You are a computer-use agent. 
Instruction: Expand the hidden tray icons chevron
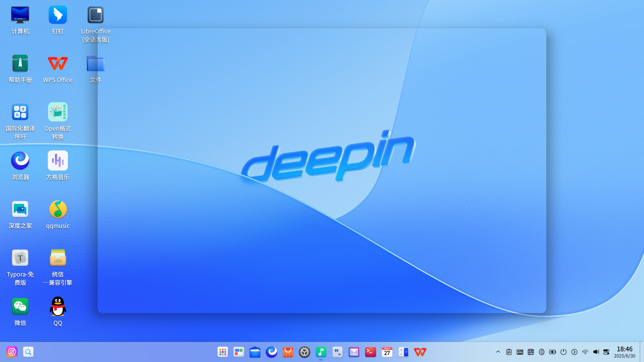(498, 352)
